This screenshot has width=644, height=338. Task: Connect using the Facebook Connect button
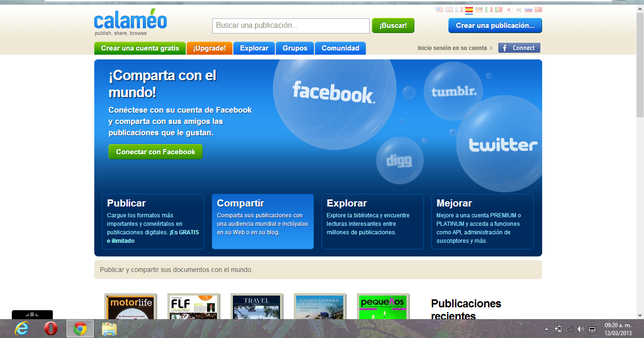pyautogui.click(x=519, y=48)
